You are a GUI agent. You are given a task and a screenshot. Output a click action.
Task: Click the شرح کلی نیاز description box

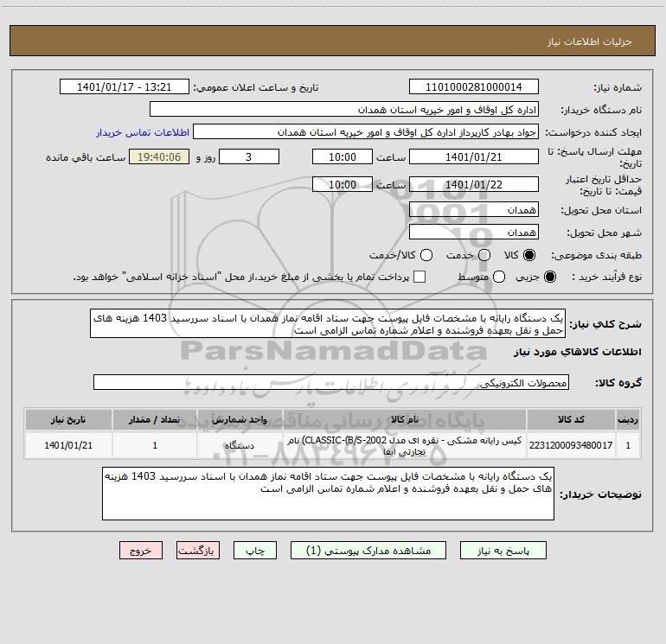click(328, 324)
